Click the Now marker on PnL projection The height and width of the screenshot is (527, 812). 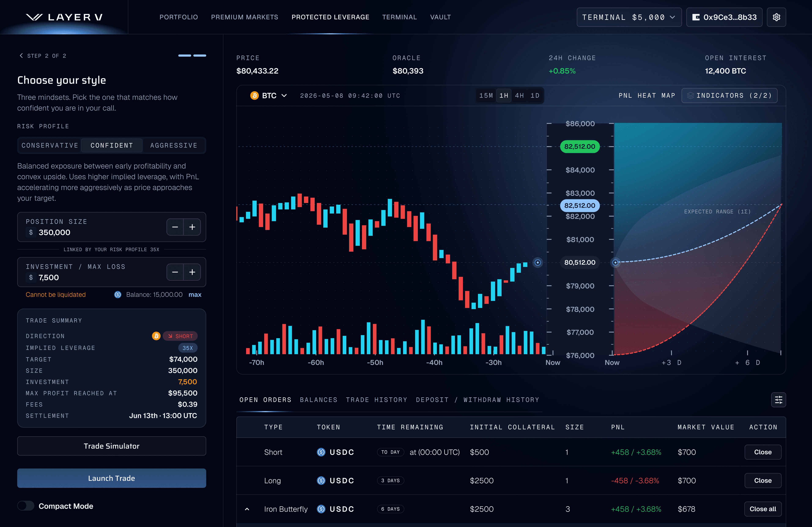[615, 262]
